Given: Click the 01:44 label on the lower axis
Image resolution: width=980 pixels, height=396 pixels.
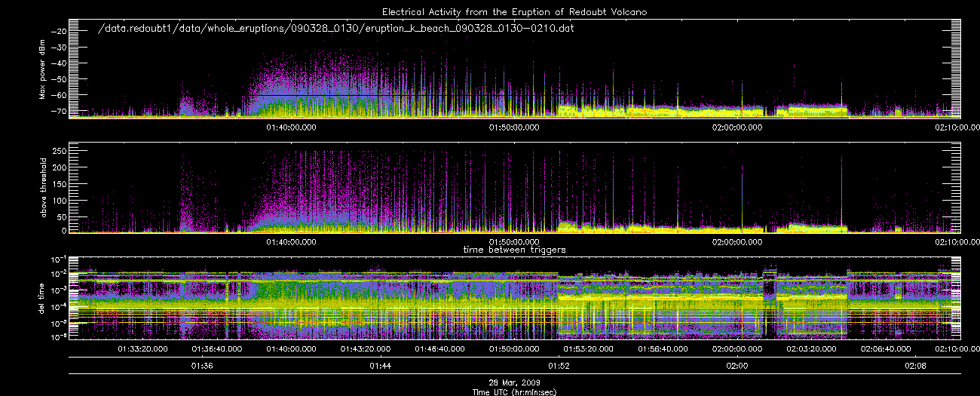Looking at the screenshot, I should (x=381, y=366).
